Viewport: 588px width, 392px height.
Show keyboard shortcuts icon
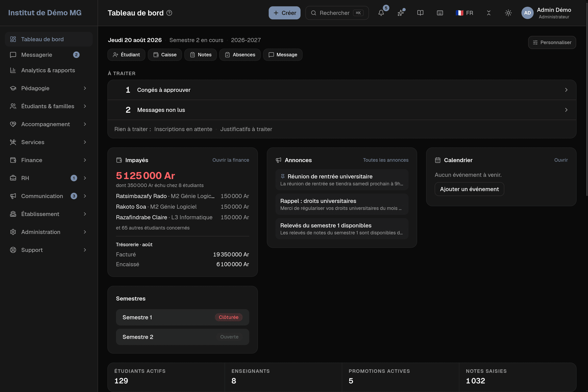[440, 13]
